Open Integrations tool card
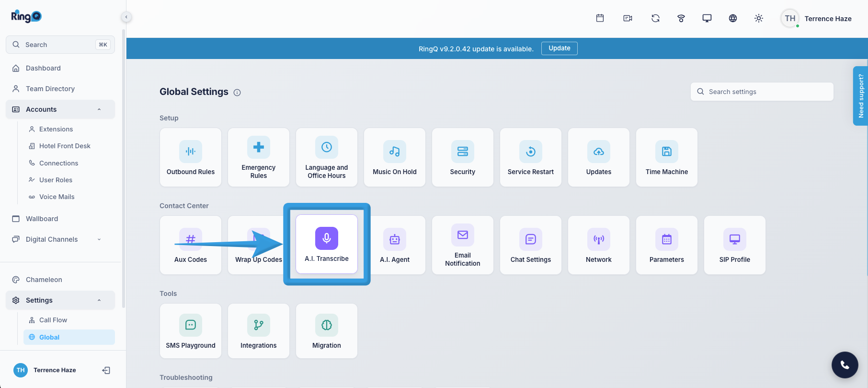The image size is (868, 388). coord(259,331)
